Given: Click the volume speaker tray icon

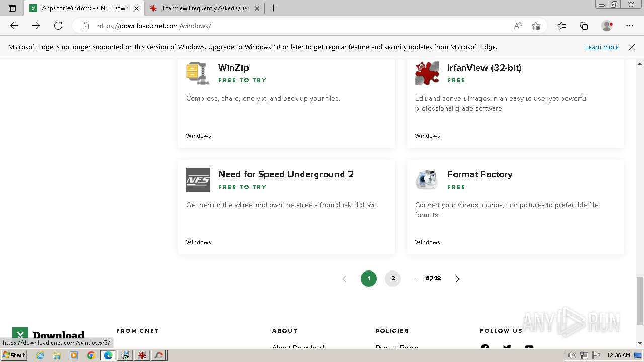Looking at the screenshot, I should click(572, 355).
